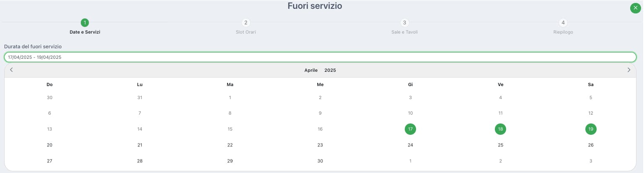
Task: Open step 4 Riepilogo
Action: (x=563, y=23)
